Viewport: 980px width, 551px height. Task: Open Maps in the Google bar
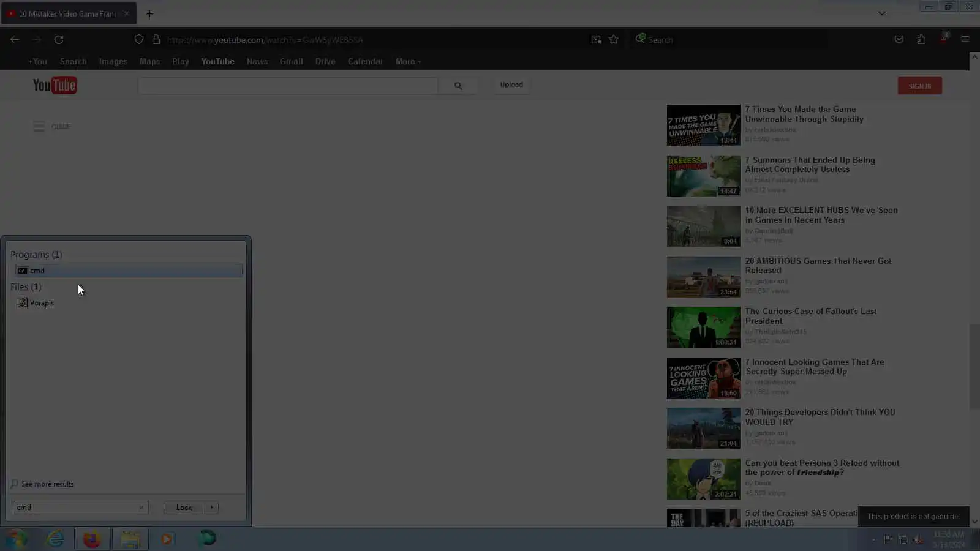149,62
